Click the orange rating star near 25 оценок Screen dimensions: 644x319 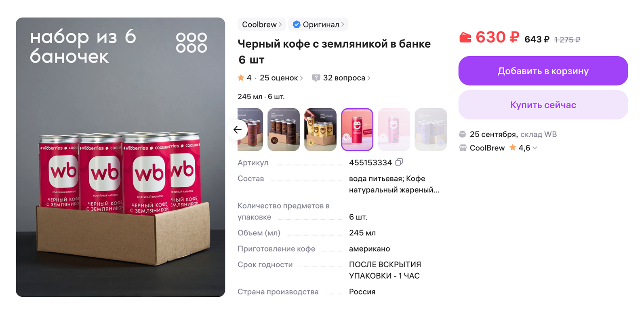point(241,78)
